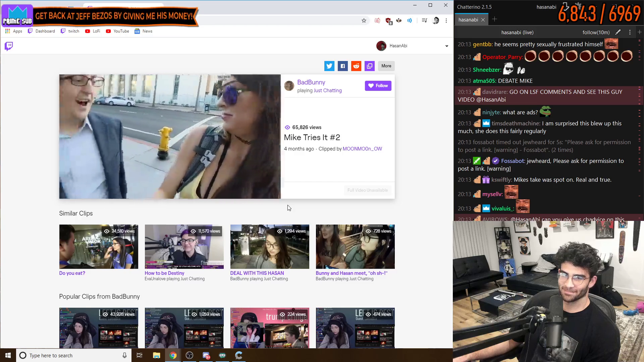Image resolution: width=644 pixels, height=362 pixels.
Task: Click the taskbar microphone search icon
Action: [124, 355]
